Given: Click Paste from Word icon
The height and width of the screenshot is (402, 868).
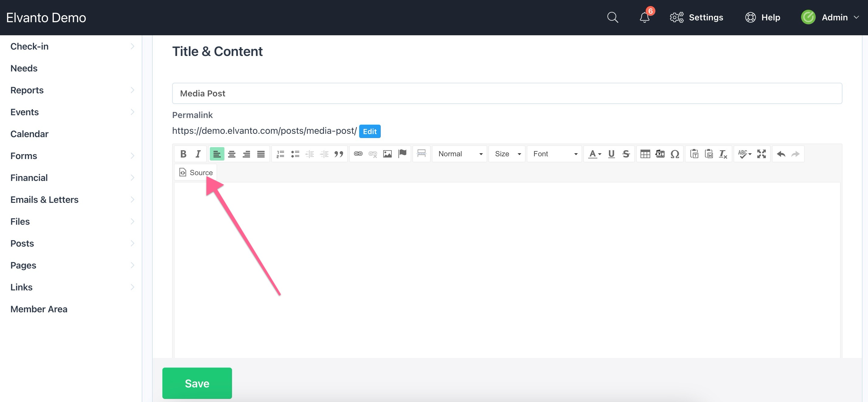Looking at the screenshot, I should coord(709,154).
